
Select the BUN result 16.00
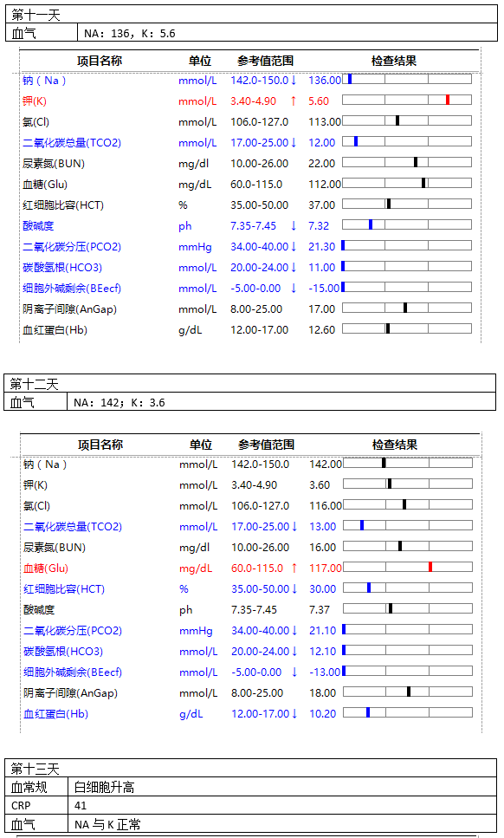[323, 548]
